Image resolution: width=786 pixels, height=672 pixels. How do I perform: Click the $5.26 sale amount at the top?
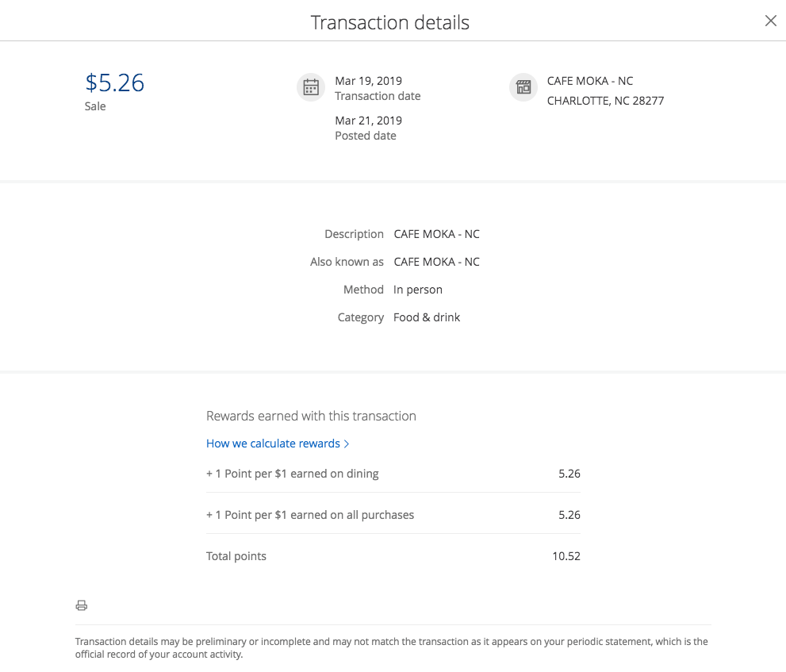tap(115, 83)
